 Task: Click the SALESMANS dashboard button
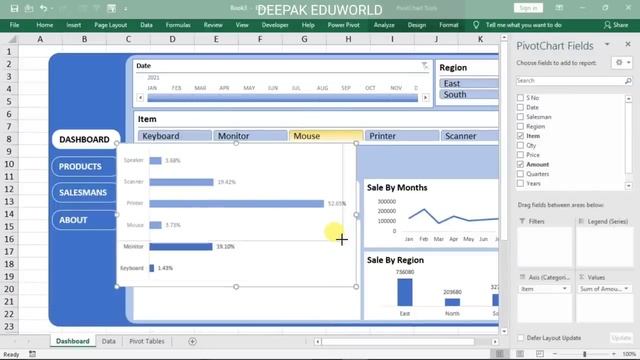pyautogui.click(x=84, y=193)
